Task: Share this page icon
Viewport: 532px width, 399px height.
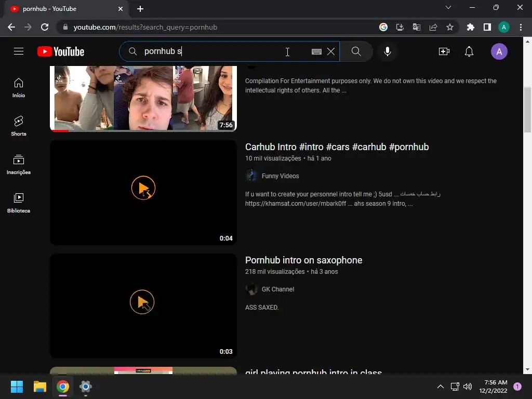Action: pos(433,27)
